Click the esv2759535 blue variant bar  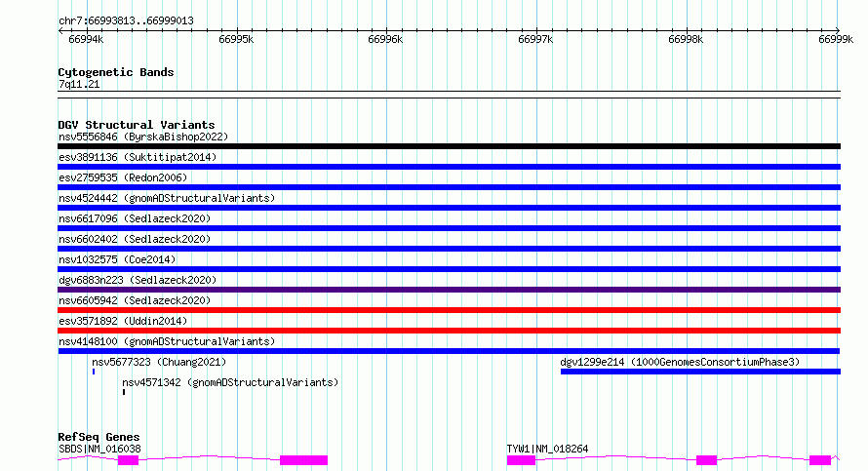pyautogui.click(x=449, y=187)
